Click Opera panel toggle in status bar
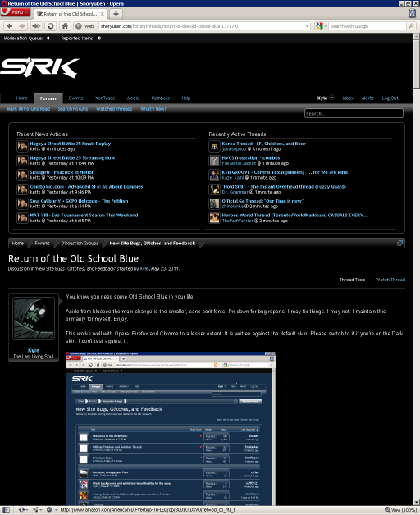Viewport: 420px width, 515px height. click(x=7, y=510)
